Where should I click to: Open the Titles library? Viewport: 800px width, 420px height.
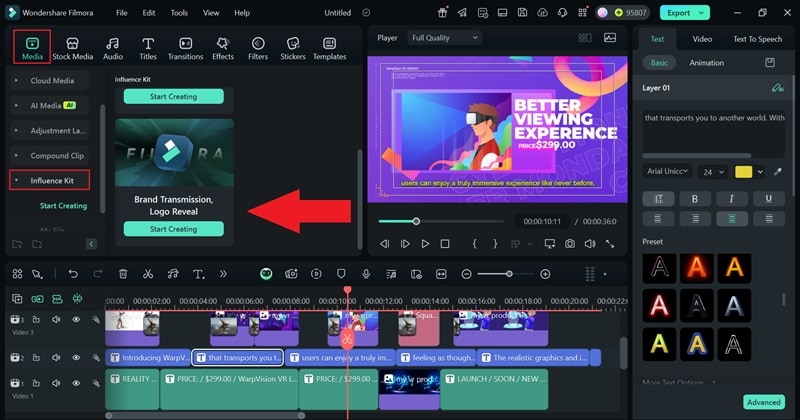click(148, 49)
